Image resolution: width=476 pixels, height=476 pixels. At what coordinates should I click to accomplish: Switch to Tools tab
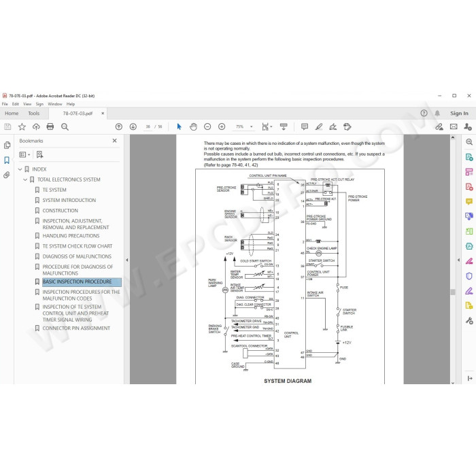click(x=34, y=114)
